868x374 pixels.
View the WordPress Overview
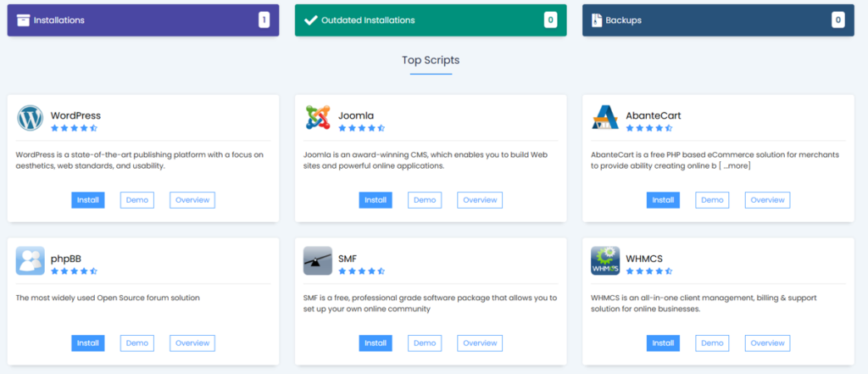tap(192, 200)
